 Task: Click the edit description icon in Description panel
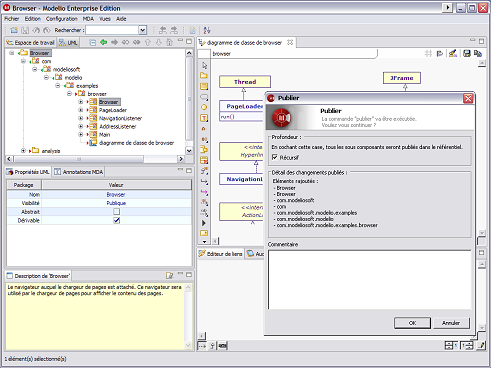pos(170,275)
